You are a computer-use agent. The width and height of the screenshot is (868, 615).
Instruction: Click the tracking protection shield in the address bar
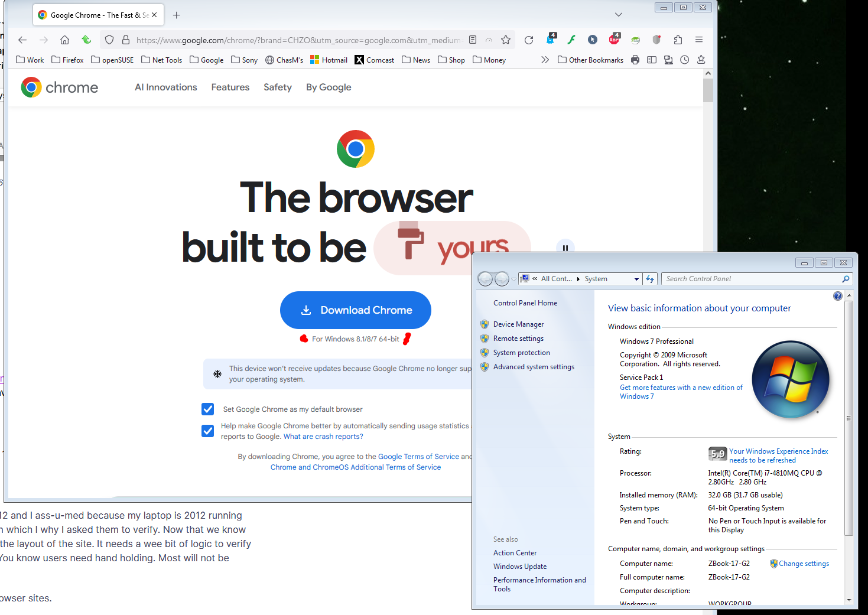pos(109,40)
